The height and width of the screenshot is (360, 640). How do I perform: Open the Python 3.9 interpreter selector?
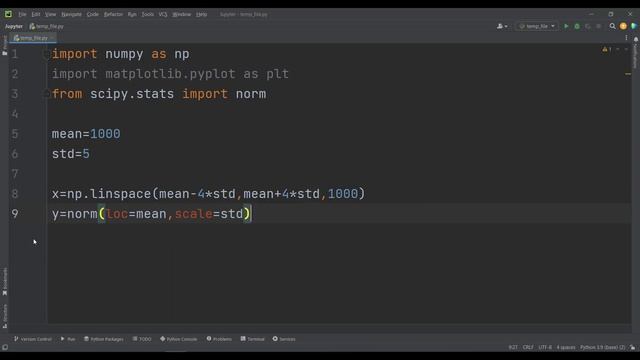[x=602, y=347]
